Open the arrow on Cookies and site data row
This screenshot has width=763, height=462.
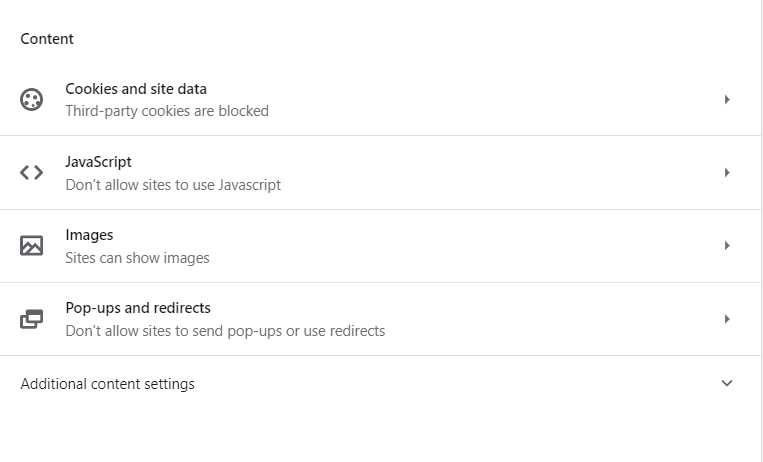coord(727,99)
